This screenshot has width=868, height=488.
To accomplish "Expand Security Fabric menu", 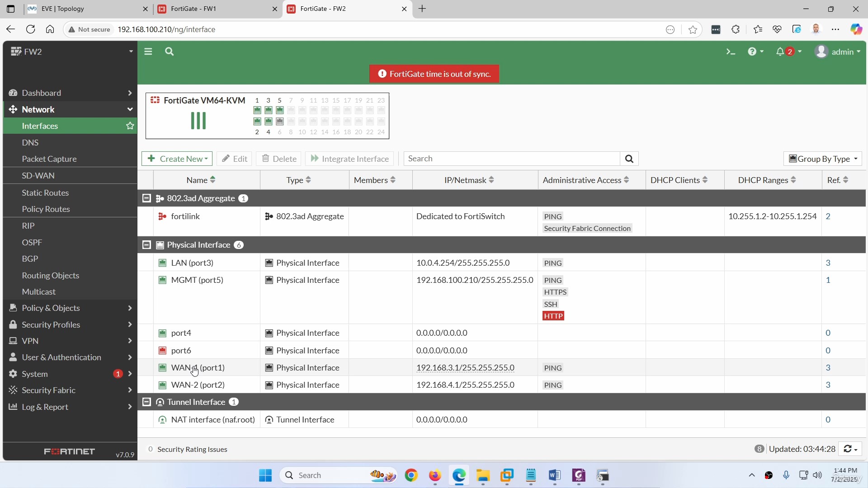I will click(x=70, y=390).
